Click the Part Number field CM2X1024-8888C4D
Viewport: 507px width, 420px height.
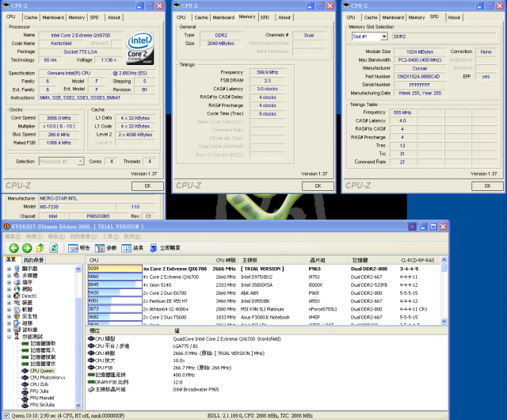(x=420, y=77)
